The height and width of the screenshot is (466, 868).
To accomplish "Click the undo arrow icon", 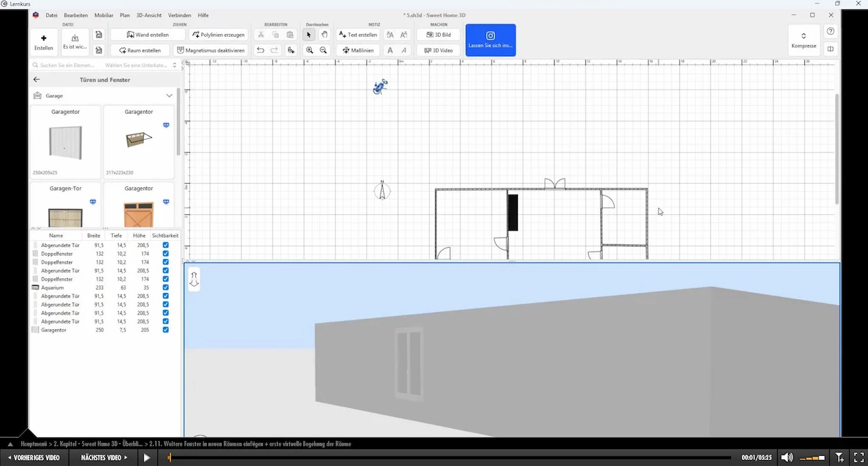I will click(x=260, y=50).
